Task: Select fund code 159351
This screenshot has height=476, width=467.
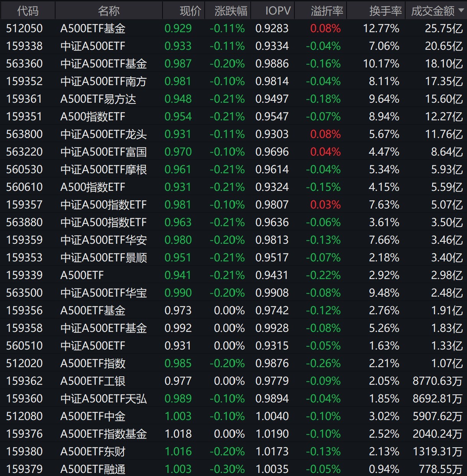Action: (x=25, y=117)
